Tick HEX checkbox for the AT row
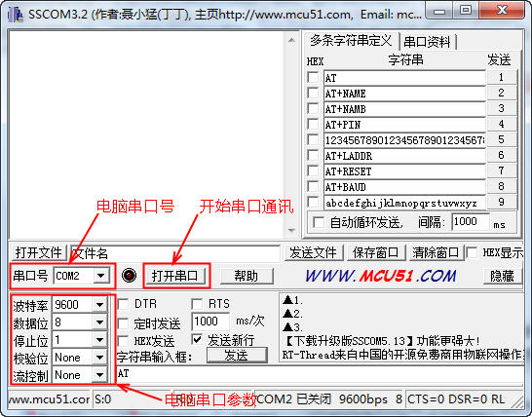 click(313, 77)
